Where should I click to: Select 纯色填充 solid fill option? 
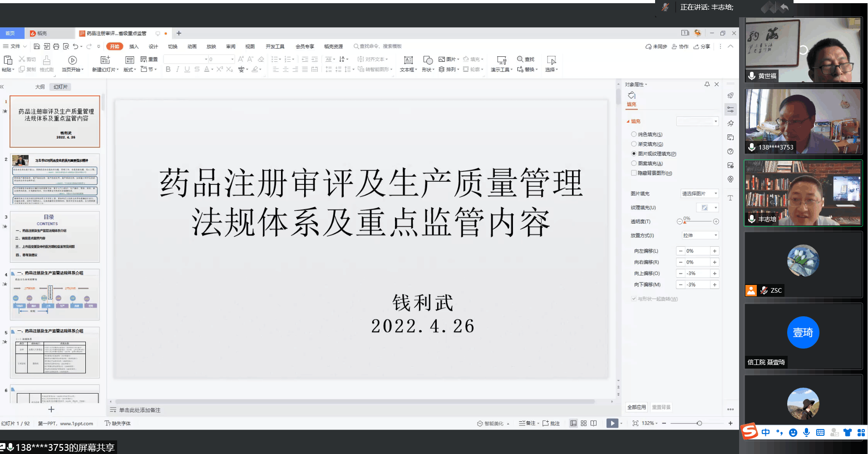coord(634,135)
